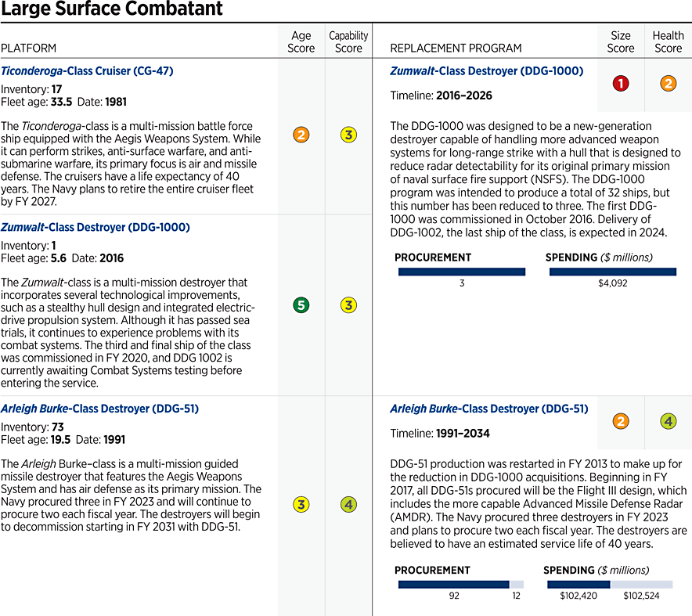692x616 pixels.
Task: Open the Zumwalt-Class Destroyer heading under Platform
Action: (96, 227)
